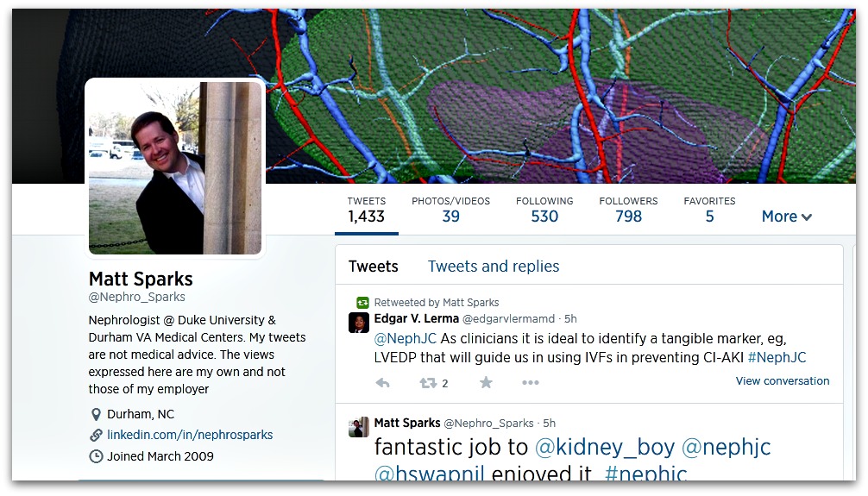
Task: Click the retweeted-by green icon
Action: 362,302
